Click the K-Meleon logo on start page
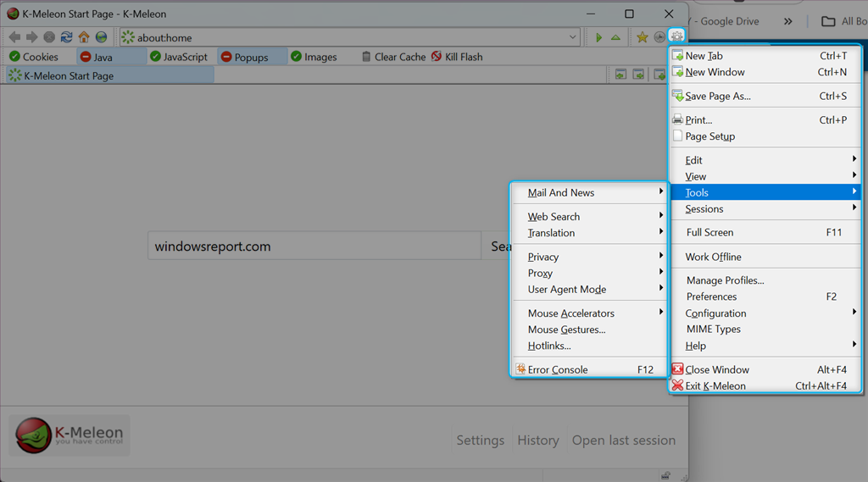The image size is (868, 482). 70,435
